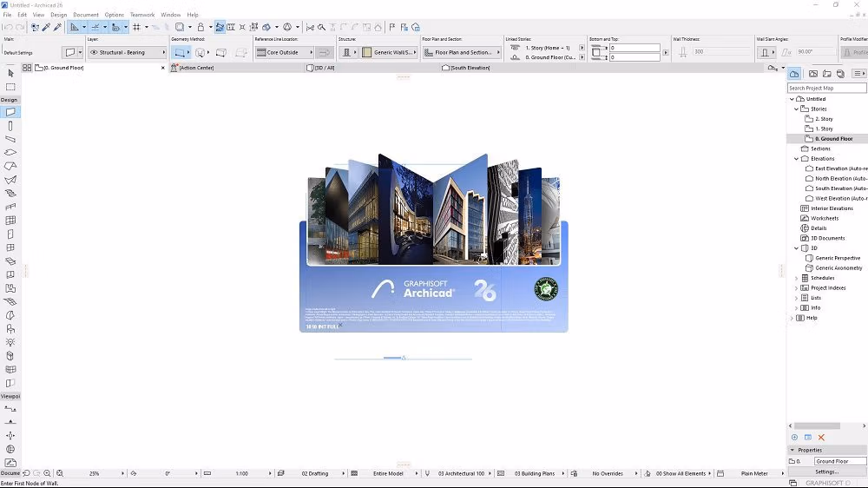Select the Beam tool

(10, 139)
